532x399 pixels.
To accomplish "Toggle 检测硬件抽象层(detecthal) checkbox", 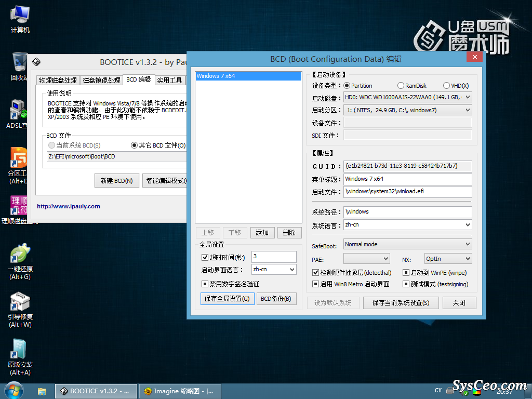I will click(x=315, y=272).
